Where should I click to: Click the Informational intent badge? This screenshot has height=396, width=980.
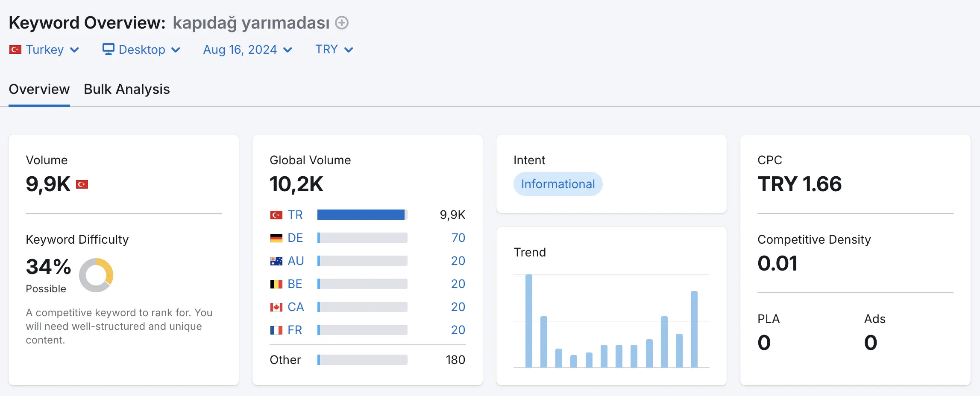tap(558, 184)
